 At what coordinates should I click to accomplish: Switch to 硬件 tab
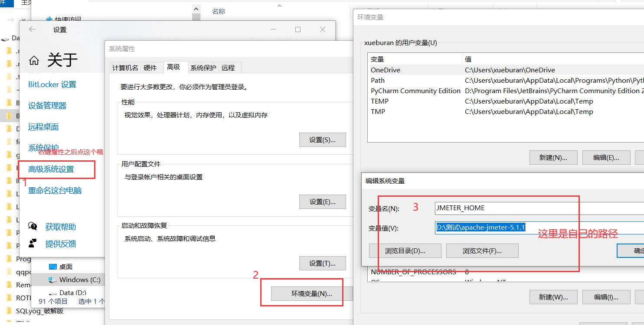coord(150,68)
